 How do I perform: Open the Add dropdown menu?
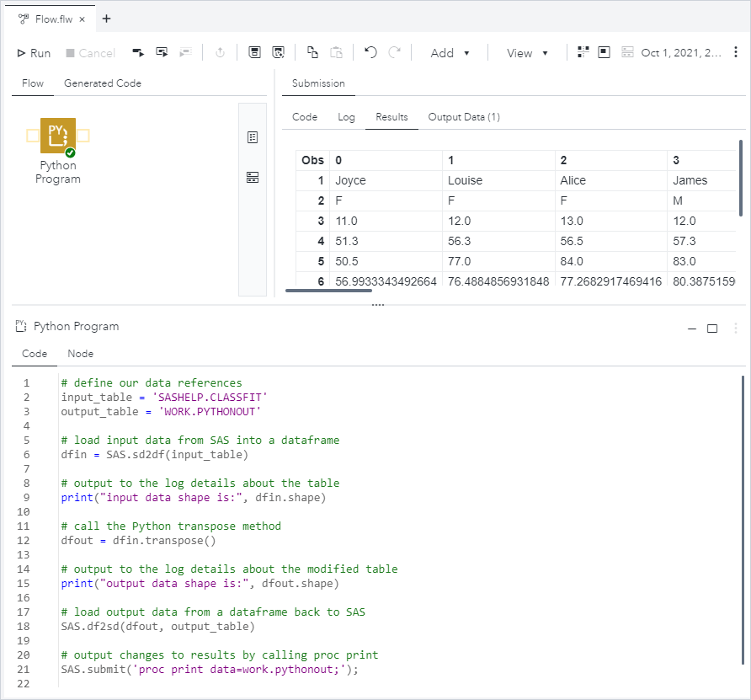(452, 53)
